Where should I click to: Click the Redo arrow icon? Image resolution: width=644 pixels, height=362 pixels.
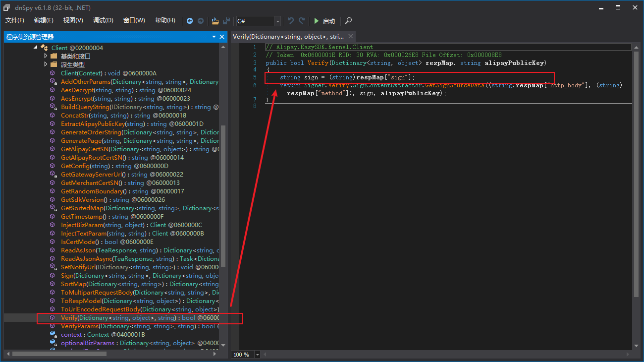coord(302,21)
